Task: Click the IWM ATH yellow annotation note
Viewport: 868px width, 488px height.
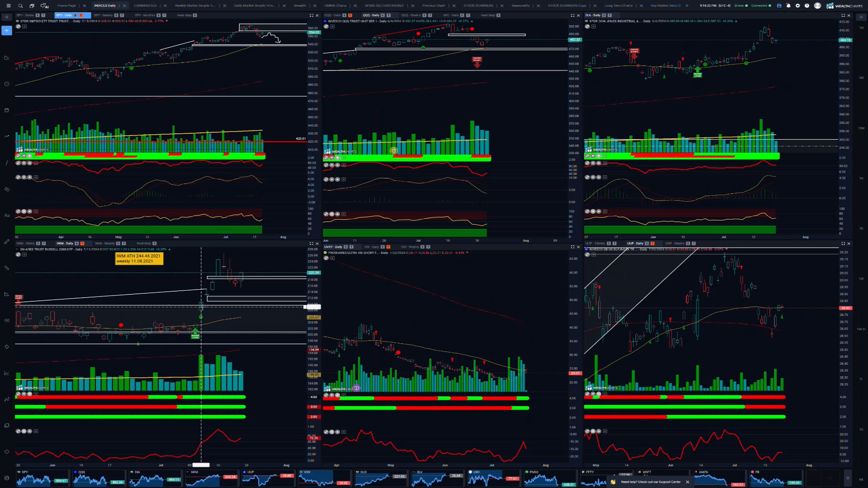Action: [139, 258]
